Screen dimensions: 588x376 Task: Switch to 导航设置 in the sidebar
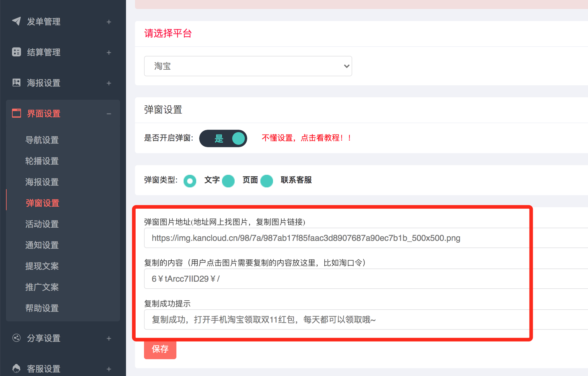point(42,140)
